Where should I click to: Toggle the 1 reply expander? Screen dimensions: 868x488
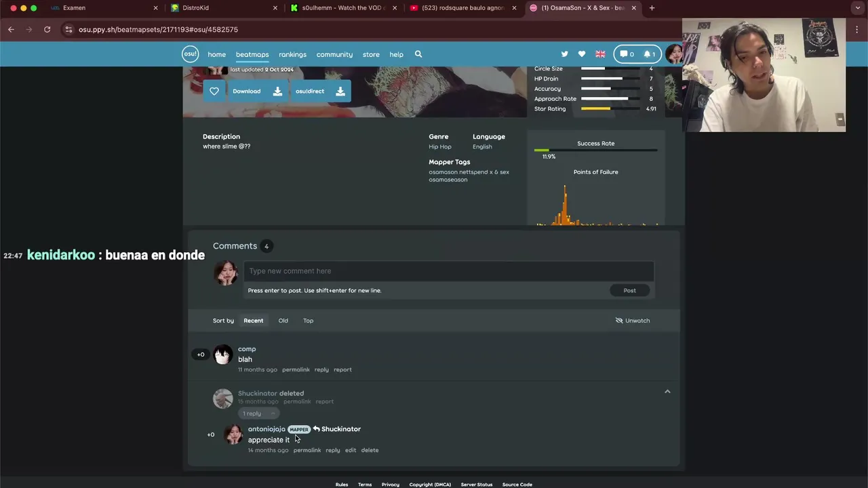click(259, 413)
